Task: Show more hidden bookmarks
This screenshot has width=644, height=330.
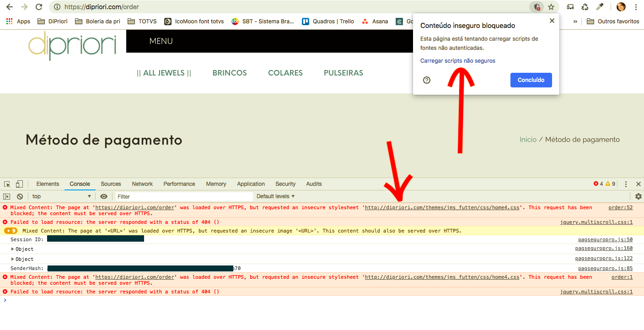Action: [x=575, y=21]
